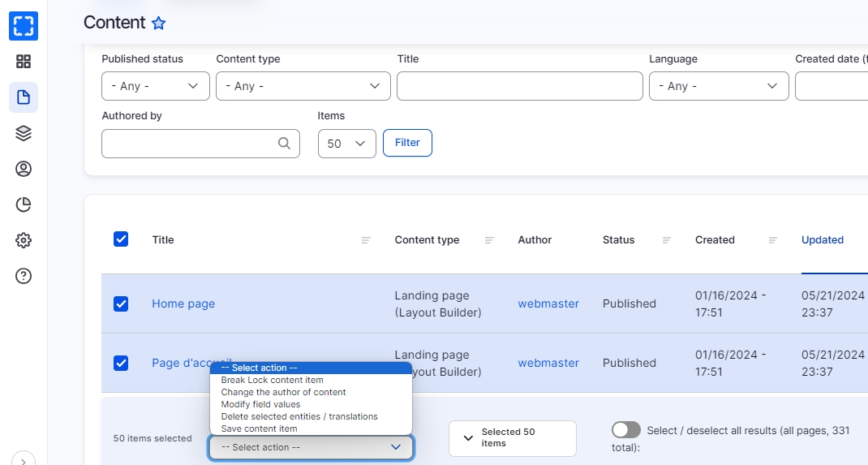The image size is (868, 465).
Task: Open the Help question mark icon
Action: pyautogui.click(x=24, y=276)
